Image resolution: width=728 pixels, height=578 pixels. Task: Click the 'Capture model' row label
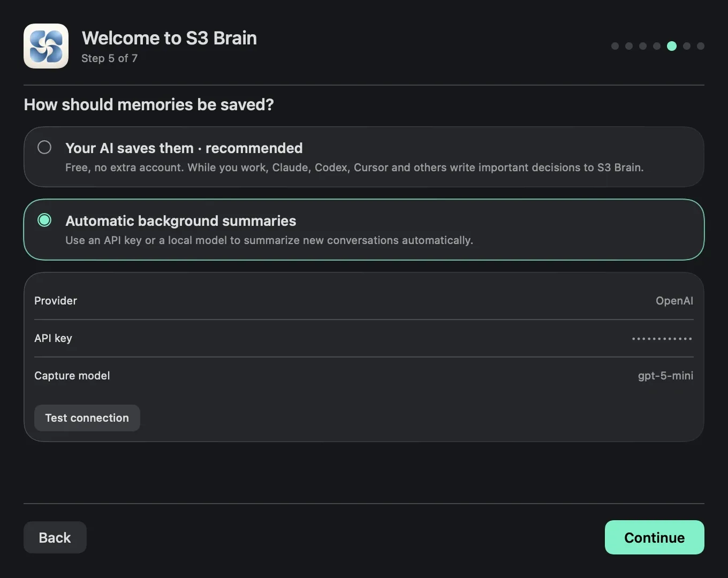coord(72,376)
